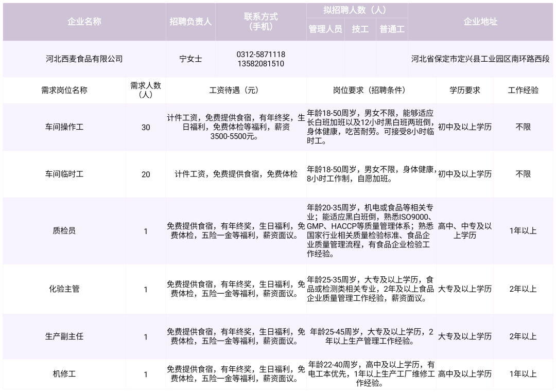Viewport: 556px width, 392px height.
Task: Select the address 河北省保定市定兴县工业园区南环路西段
Action: (x=480, y=59)
